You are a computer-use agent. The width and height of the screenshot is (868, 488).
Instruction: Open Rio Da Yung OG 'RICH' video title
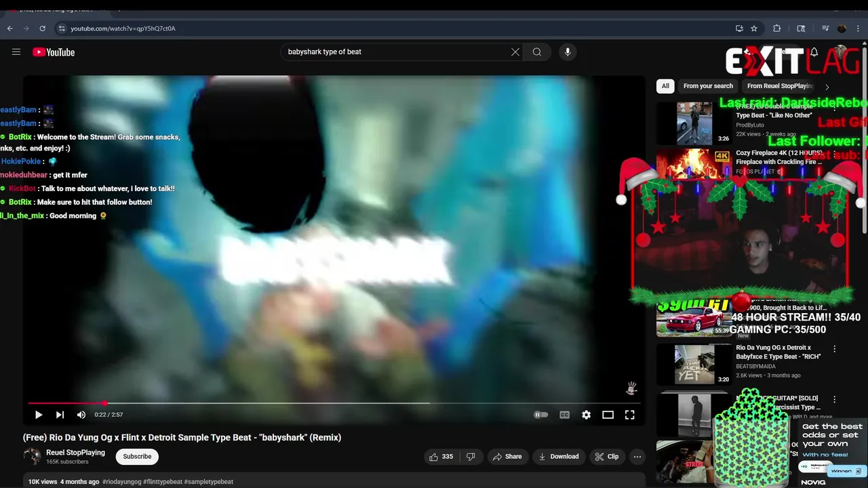778,352
